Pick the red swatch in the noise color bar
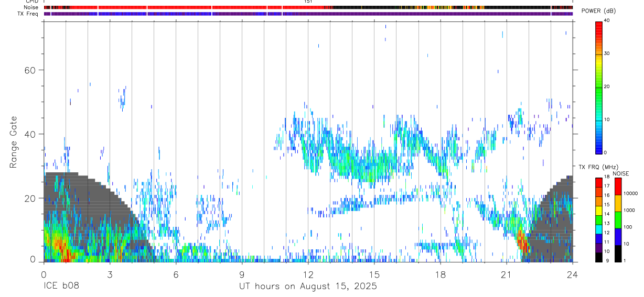 [x=618, y=186]
